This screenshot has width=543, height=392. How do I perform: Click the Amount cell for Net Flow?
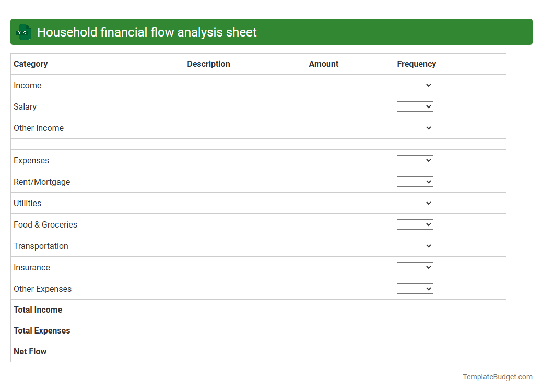point(349,351)
